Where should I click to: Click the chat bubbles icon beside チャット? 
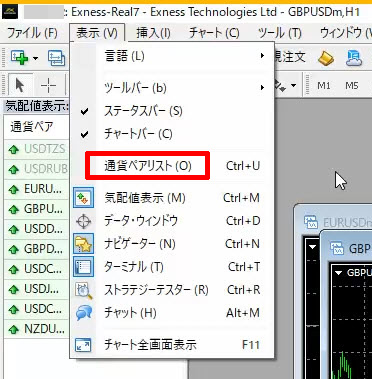point(83,313)
